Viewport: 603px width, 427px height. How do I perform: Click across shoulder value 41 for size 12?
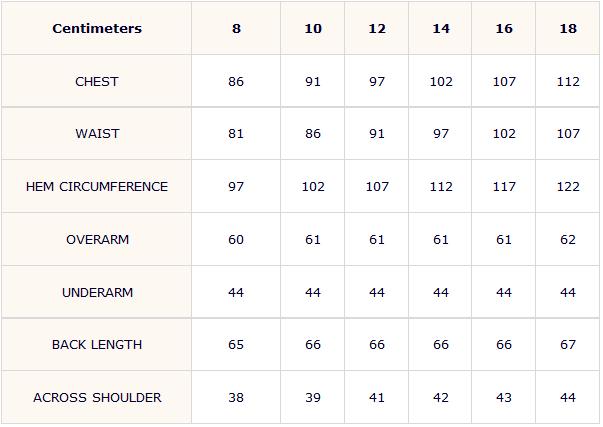[376, 397]
